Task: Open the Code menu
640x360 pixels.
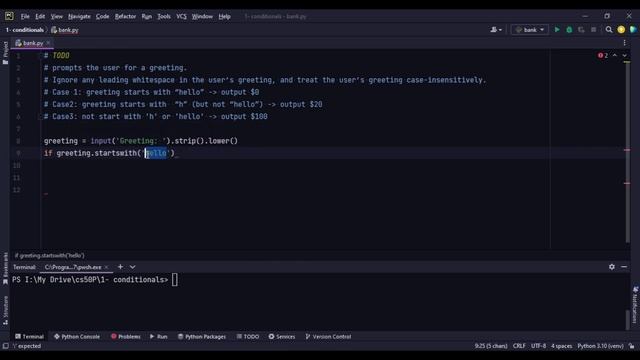Action: click(x=102, y=16)
